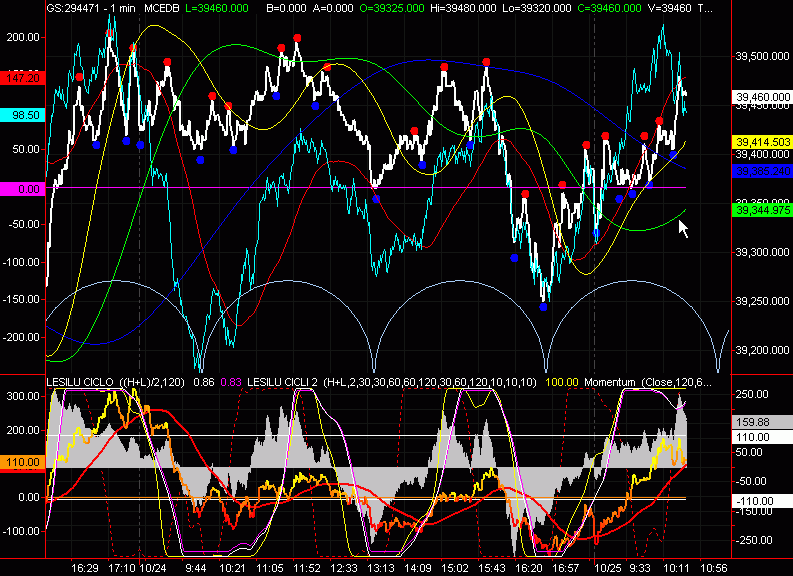
Task: Click the 10/25 date label on time axis
Action: [607, 568]
